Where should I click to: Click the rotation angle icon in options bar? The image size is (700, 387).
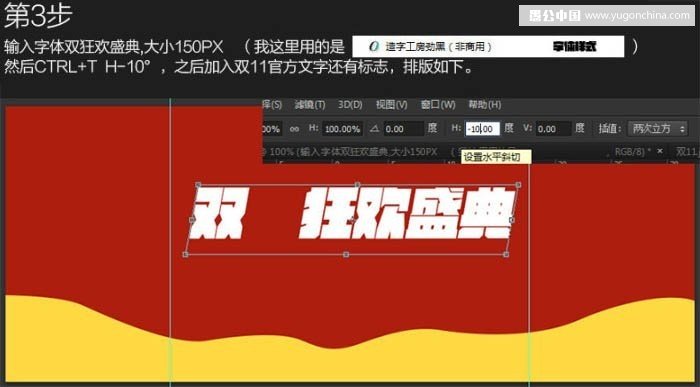(375, 129)
